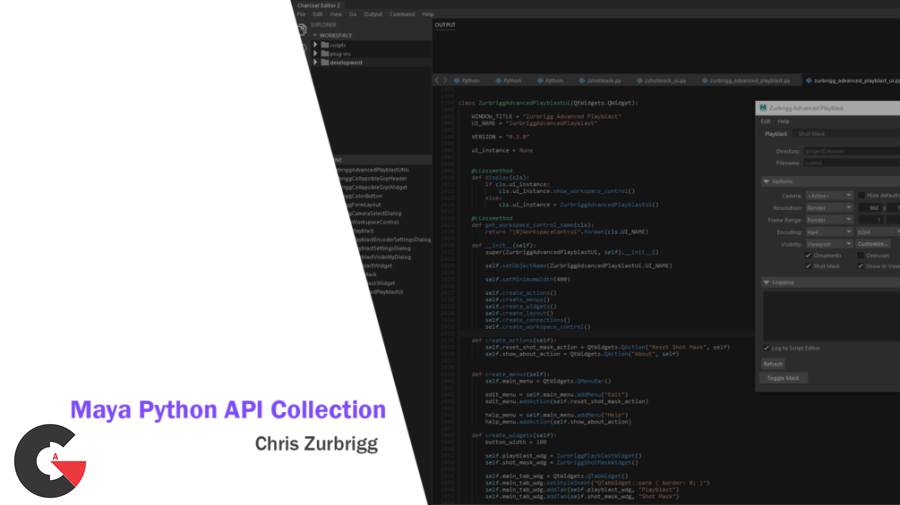Select ZurbriggAdvancedPlayblastUtils in the outline

click(x=373, y=170)
